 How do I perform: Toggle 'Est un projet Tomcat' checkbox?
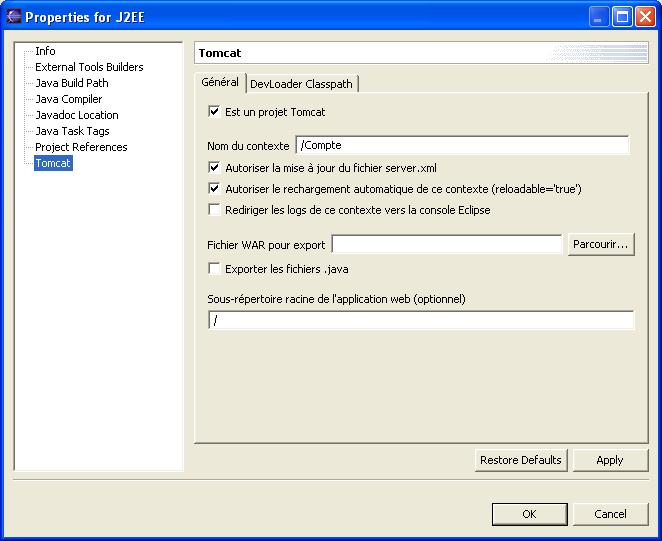point(214,112)
